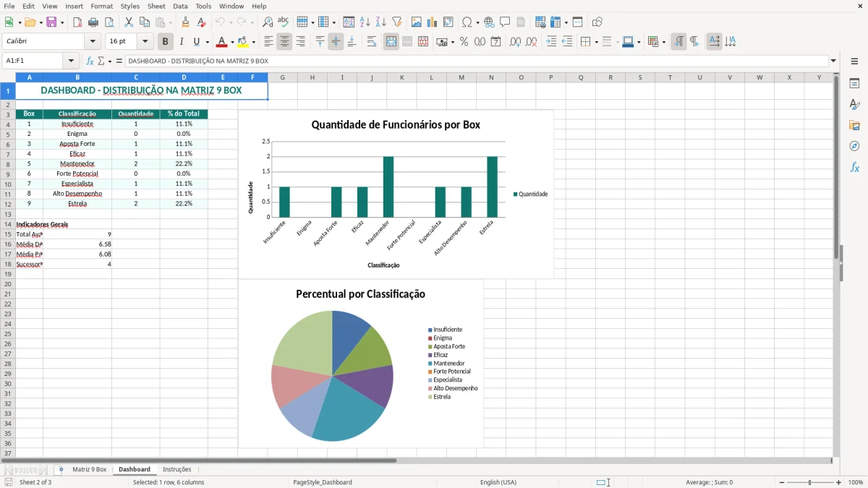Screen dimensions: 868x488
Task: Click the Save document icon
Action: pyautogui.click(x=51, y=22)
